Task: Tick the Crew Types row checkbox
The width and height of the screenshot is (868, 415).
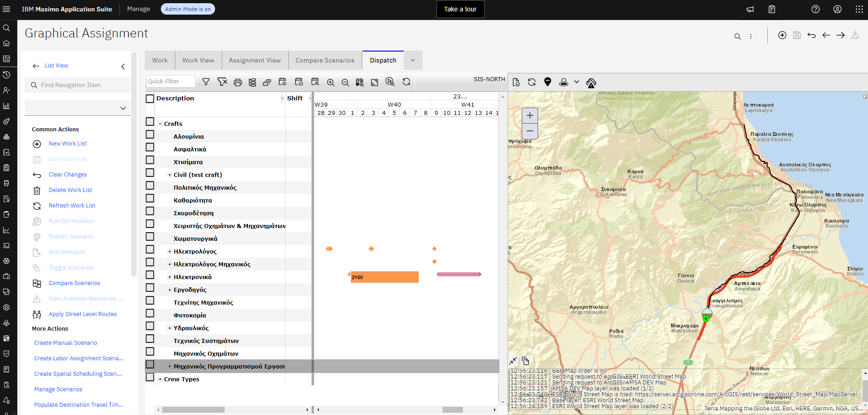Action: click(x=150, y=377)
